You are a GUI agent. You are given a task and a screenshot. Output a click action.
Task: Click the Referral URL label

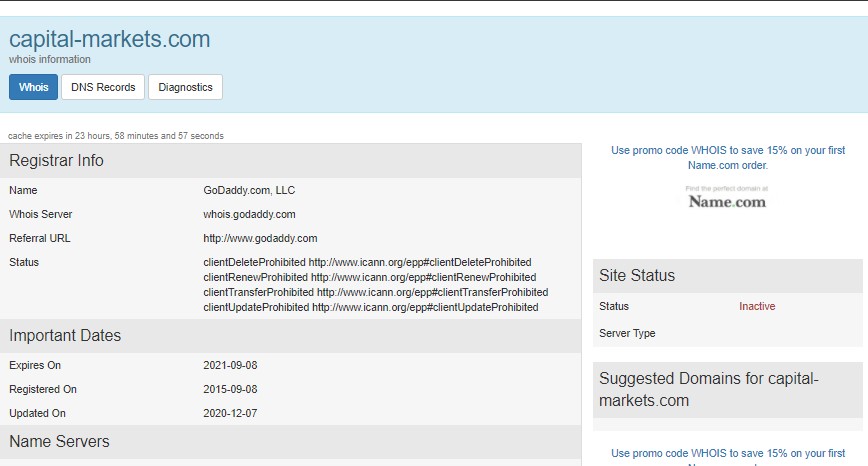39,239
